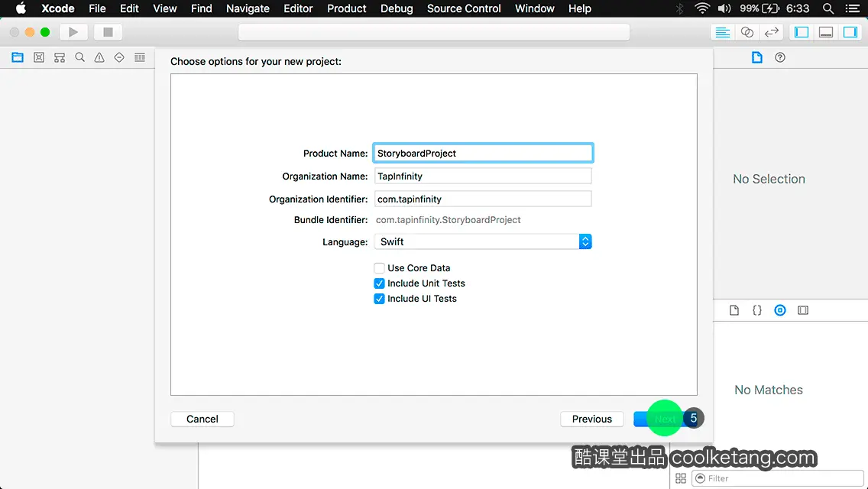The width and height of the screenshot is (868, 489).
Task: Click the library Filter search field
Action: coord(778,478)
